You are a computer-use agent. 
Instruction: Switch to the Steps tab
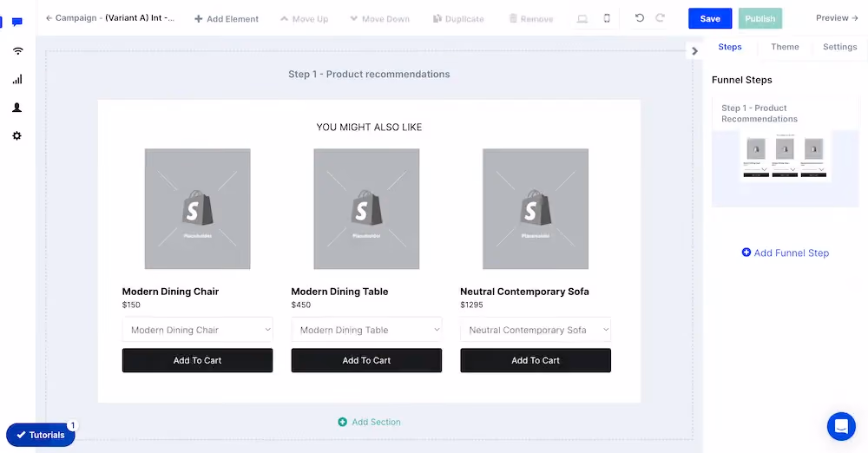pos(730,47)
